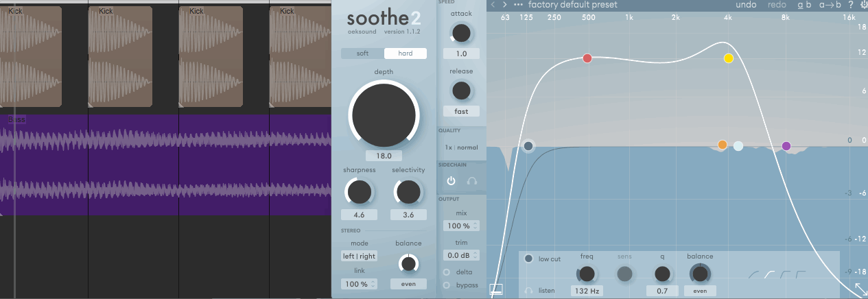Click the selectivity value field 3.6
Image resolution: width=868 pixels, height=299 pixels.
(x=408, y=215)
